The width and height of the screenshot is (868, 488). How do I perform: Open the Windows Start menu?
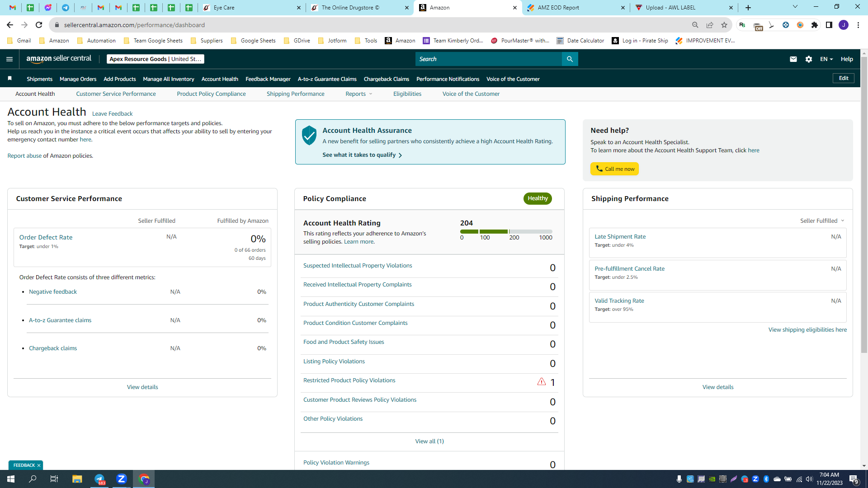(x=11, y=479)
